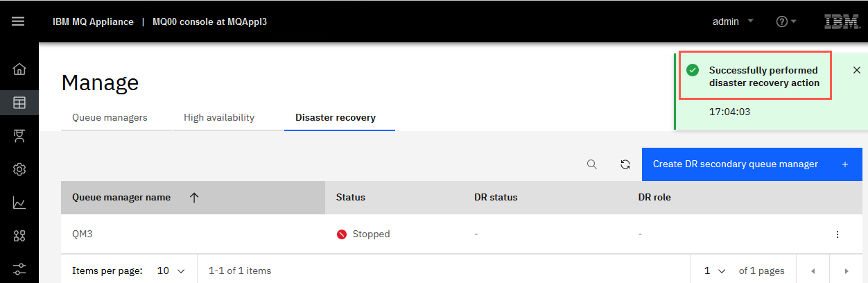Screen dimensions: 868x283
Task: Open the help question-mark menu
Action: (x=786, y=22)
